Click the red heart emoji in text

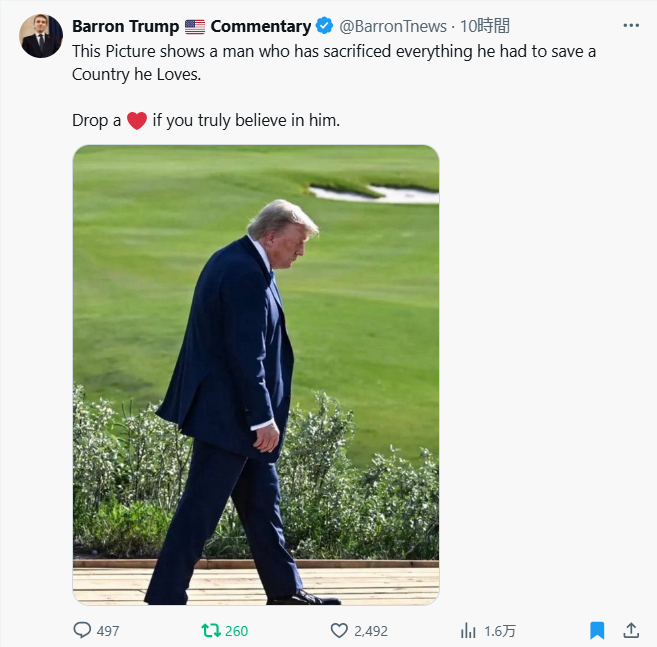137,121
